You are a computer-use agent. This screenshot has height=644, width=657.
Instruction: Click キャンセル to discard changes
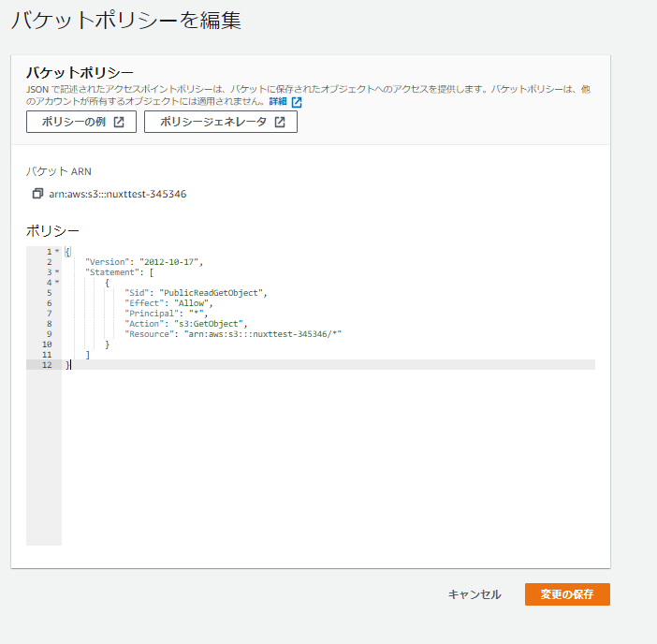(474, 594)
